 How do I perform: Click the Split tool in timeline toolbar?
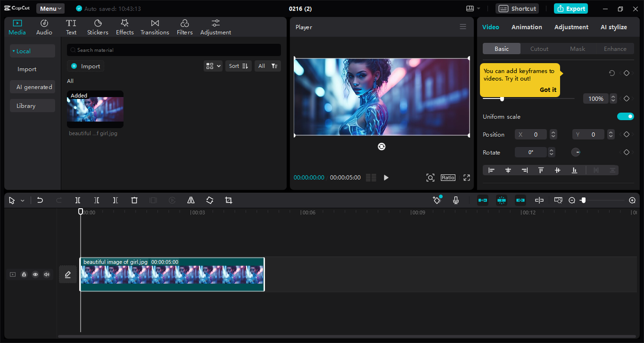tap(78, 200)
